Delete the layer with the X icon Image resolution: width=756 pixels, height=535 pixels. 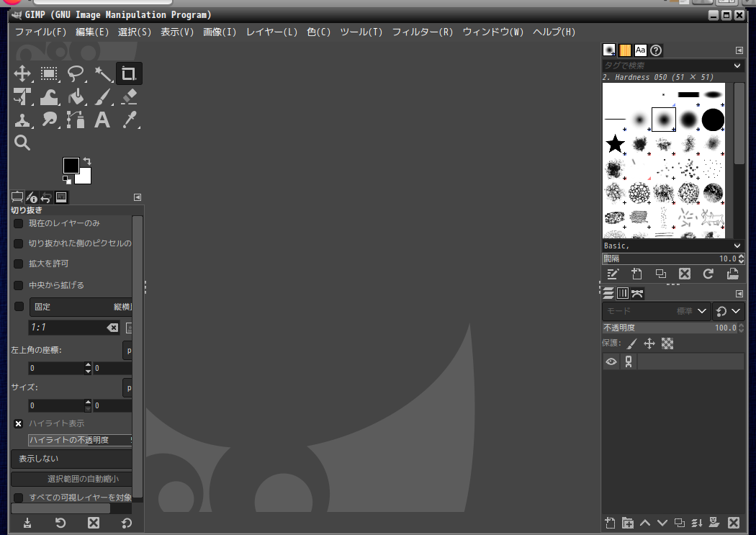[734, 523]
